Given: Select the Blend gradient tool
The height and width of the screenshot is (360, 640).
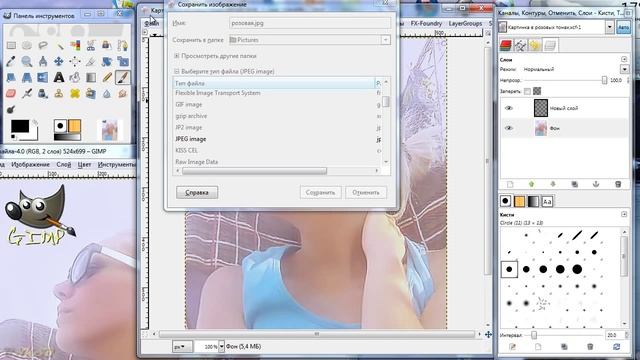Looking at the screenshot, I should click(91, 77).
